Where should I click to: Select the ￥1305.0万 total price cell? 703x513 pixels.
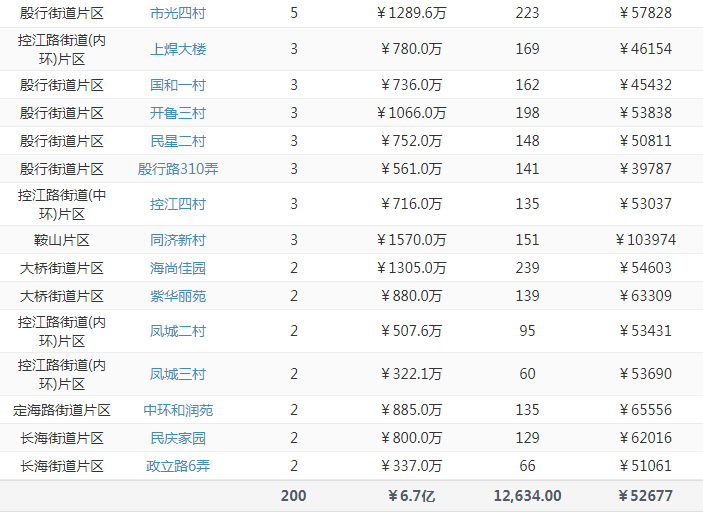(x=411, y=268)
